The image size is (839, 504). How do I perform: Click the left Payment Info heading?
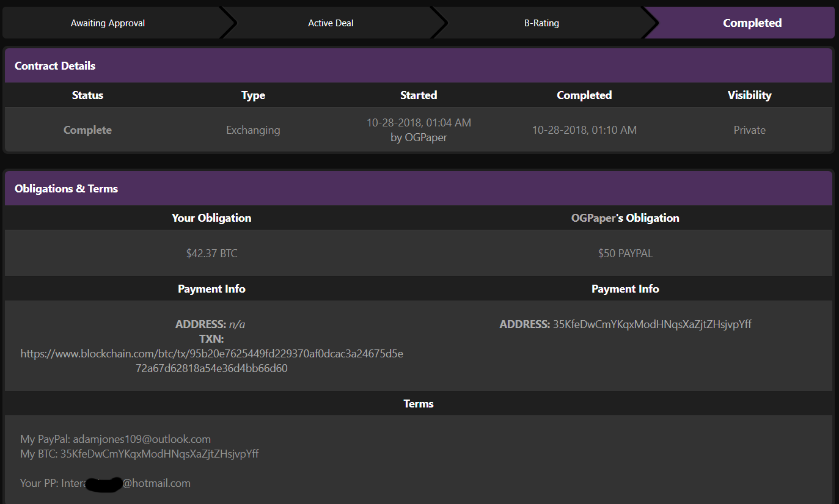pos(211,289)
